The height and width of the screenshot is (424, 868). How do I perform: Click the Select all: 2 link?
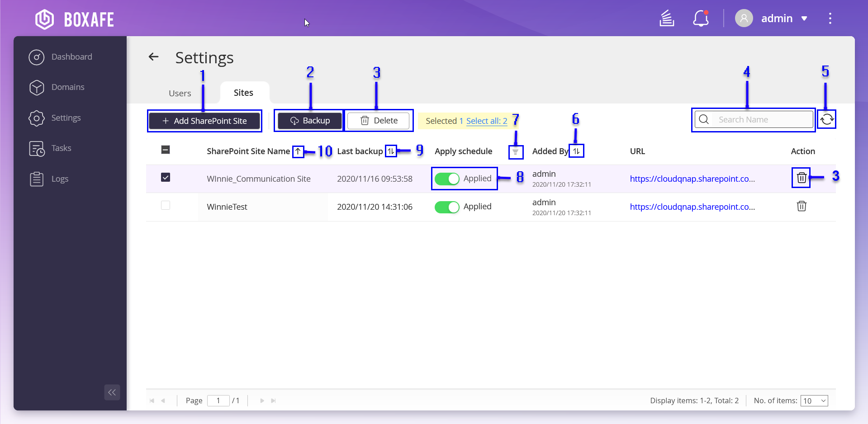point(486,121)
